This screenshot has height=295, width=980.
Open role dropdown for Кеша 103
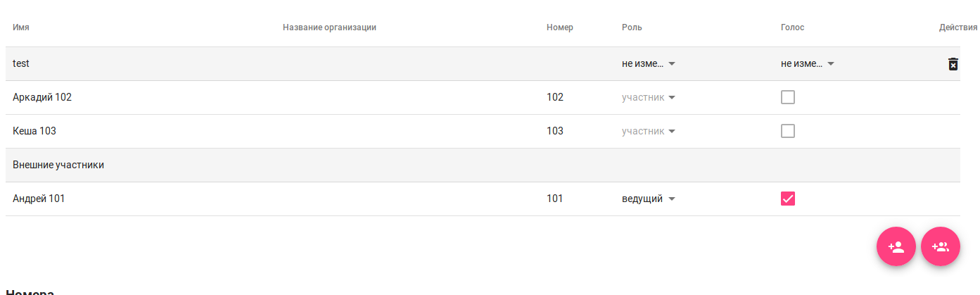click(x=649, y=131)
